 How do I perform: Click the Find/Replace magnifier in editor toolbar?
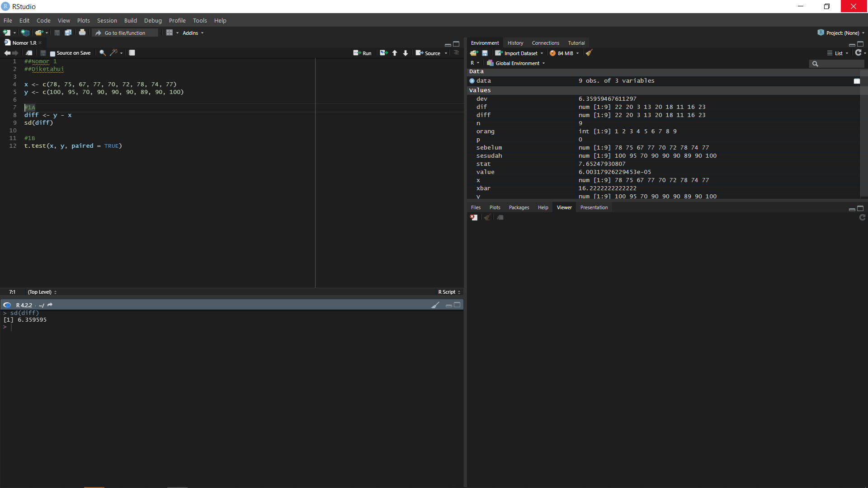[102, 53]
